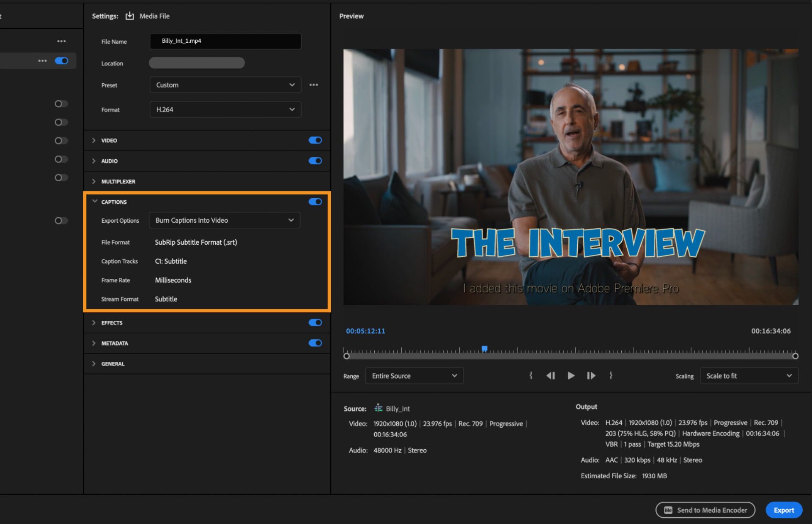
Task: Disable the Captions export toggle
Action: (x=315, y=202)
